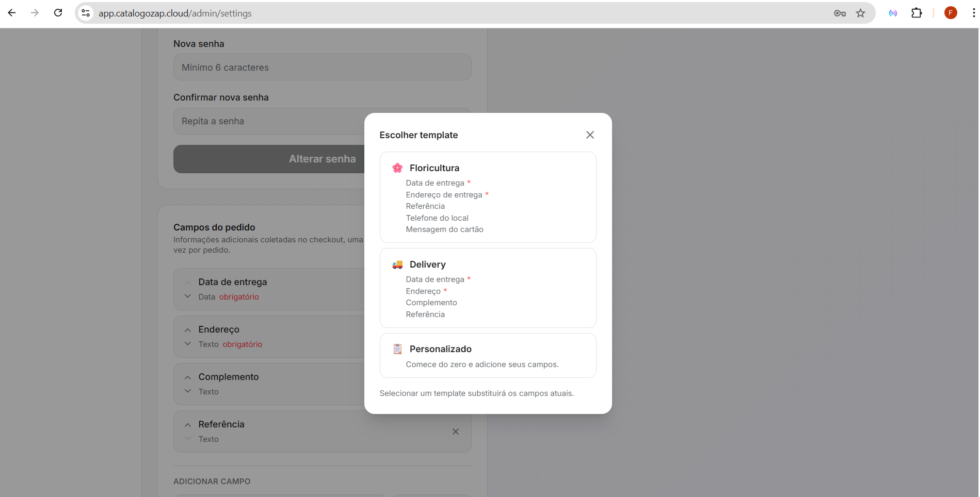Move Endereço field up
Viewport: 980px width, 497px height.
(x=188, y=330)
